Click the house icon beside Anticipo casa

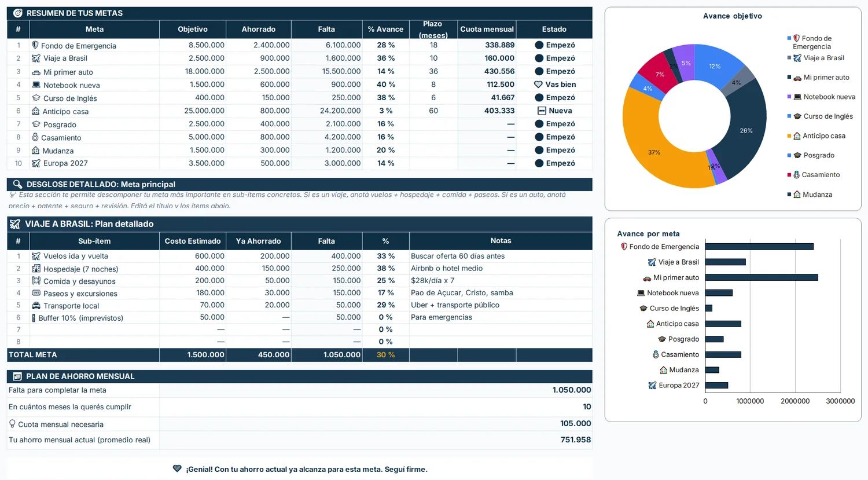(x=36, y=111)
